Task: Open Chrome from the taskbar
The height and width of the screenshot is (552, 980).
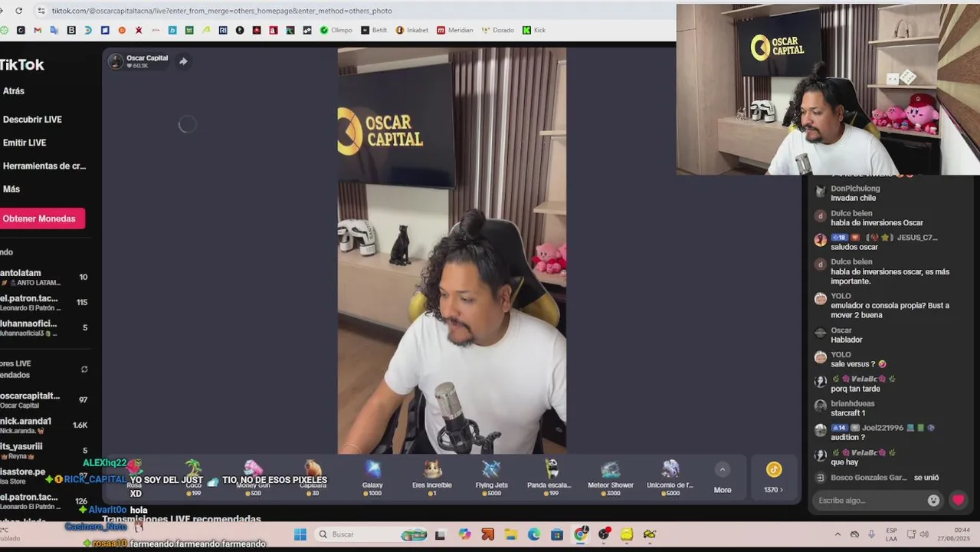Action: (581, 534)
